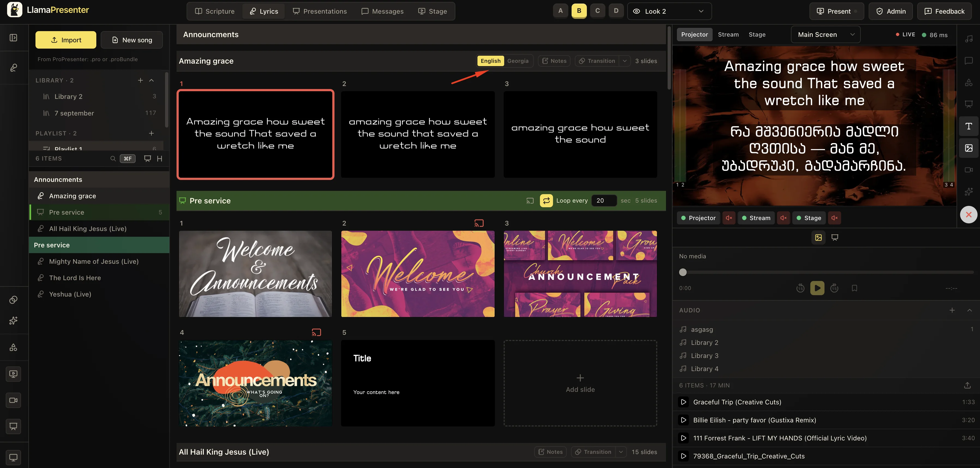Play Graceful Trip (Creative Cuts) track
The image size is (980, 468).
pyautogui.click(x=683, y=402)
